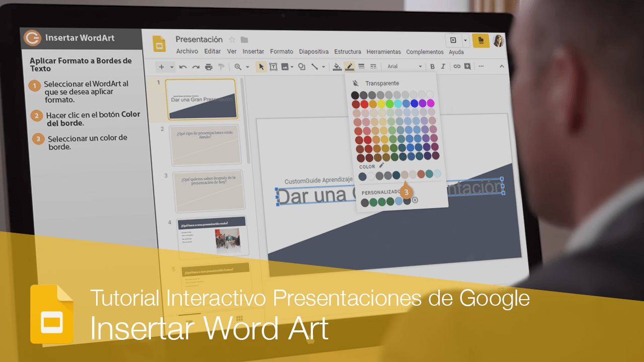
Task: Undo the last action
Action: [183, 66]
